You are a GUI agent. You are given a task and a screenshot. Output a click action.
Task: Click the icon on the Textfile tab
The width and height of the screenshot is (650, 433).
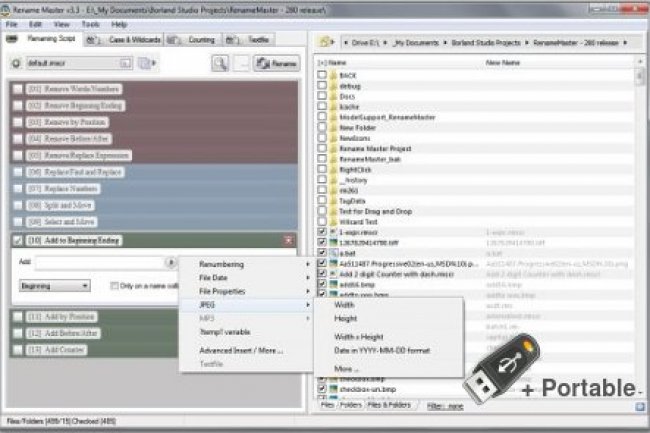tap(232, 40)
